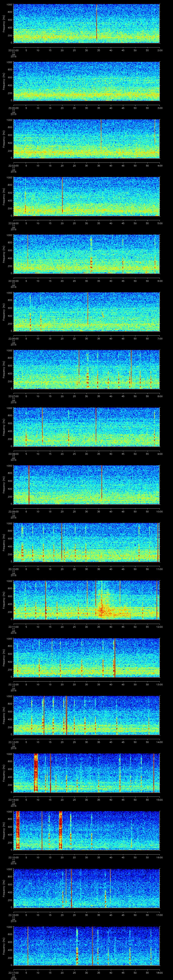Click the spectrogram panel starting at 22:16:00
This screenshot has height=980, width=173.
(x=87, y=888)
